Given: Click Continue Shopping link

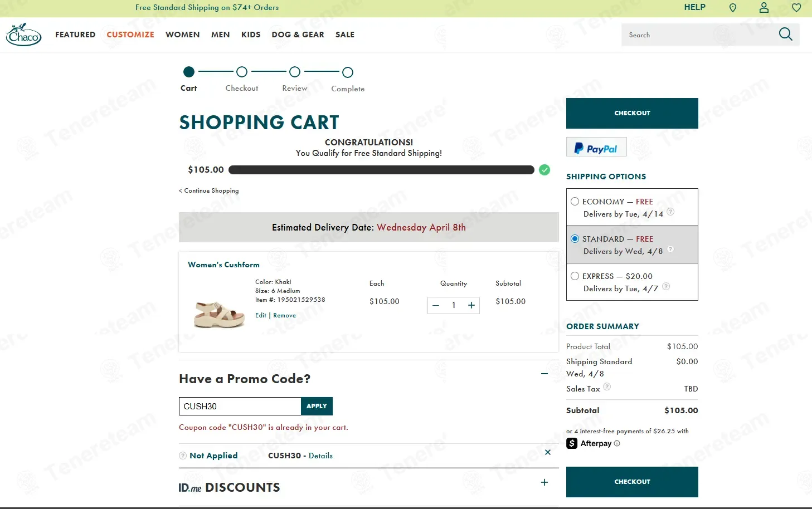Looking at the screenshot, I should pos(209,190).
